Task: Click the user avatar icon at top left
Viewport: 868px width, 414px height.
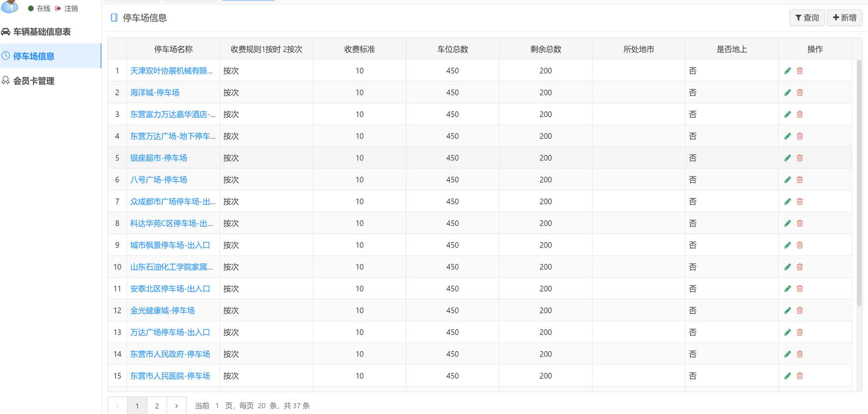Action: pyautogui.click(x=10, y=6)
